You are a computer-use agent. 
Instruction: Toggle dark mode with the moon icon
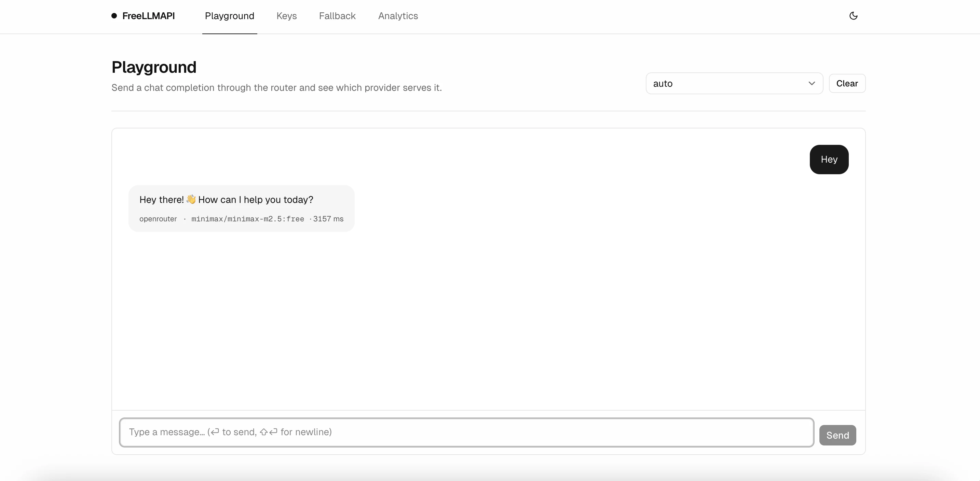[x=853, y=16]
